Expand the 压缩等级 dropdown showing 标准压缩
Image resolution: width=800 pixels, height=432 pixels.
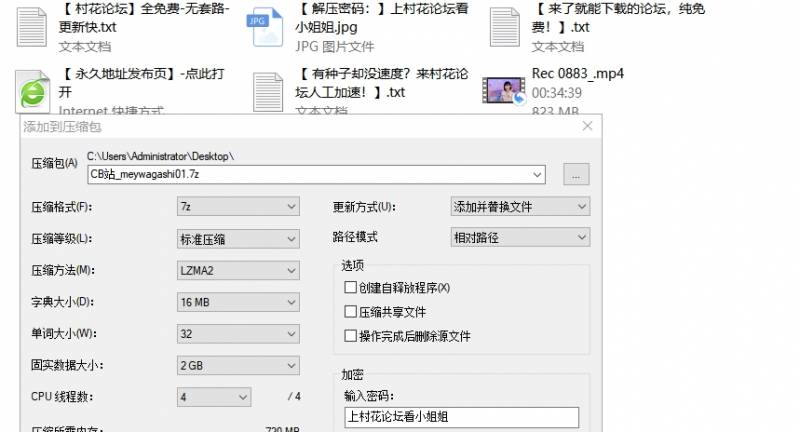click(x=237, y=239)
